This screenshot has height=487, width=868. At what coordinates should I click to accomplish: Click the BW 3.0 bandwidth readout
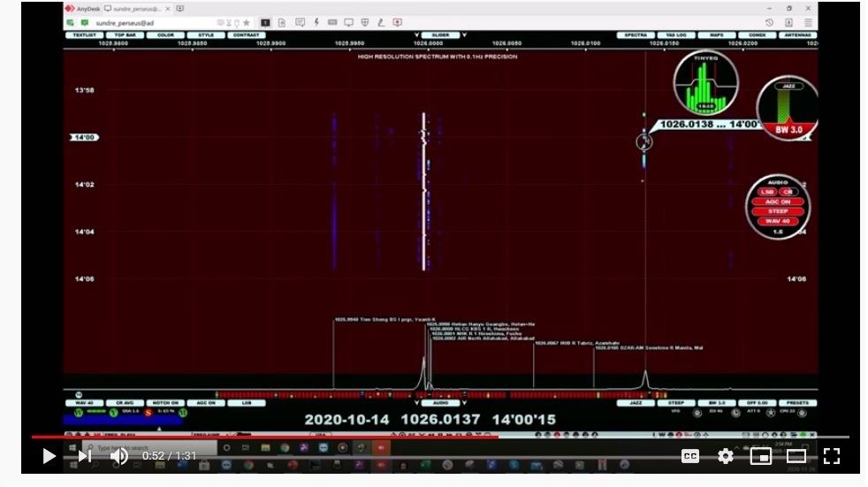[788, 130]
